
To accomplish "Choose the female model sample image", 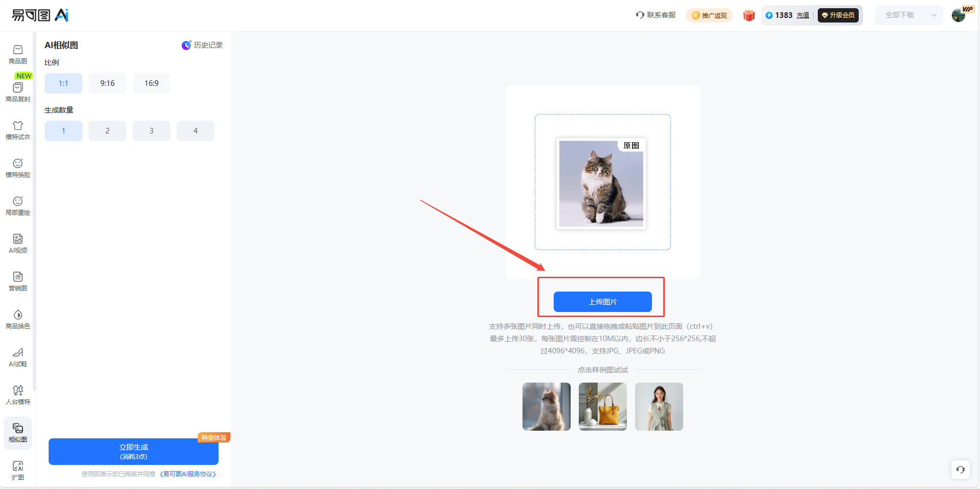I will pyautogui.click(x=659, y=407).
